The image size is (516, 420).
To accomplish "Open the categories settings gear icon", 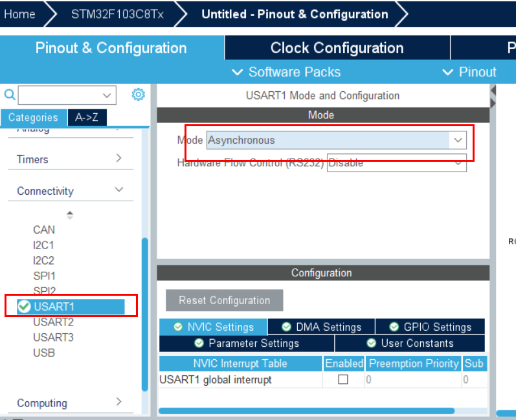I will pos(138,94).
